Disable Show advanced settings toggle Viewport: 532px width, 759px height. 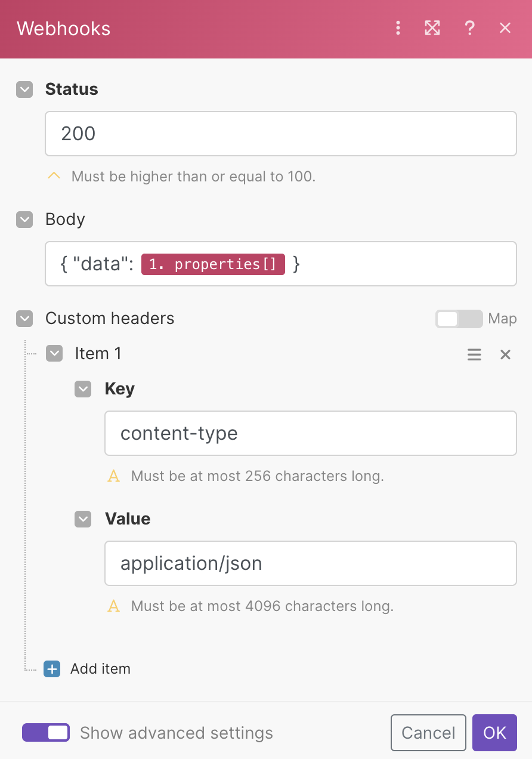tap(46, 732)
